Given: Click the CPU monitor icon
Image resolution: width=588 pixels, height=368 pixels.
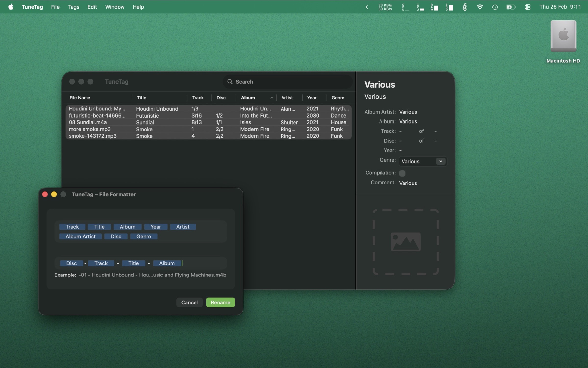Looking at the screenshot, I should [x=420, y=7].
